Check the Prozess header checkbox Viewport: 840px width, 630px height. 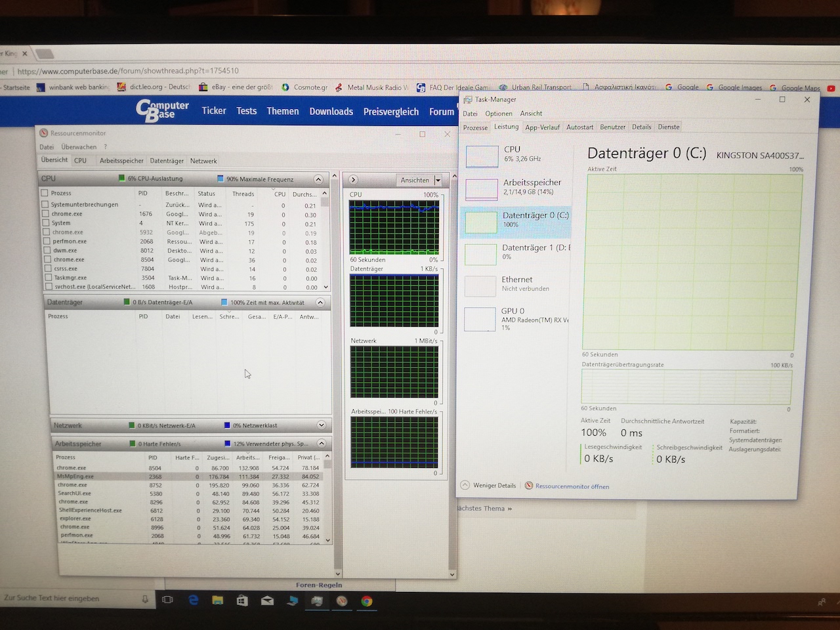pyautogui.click(x=45, y=193)
